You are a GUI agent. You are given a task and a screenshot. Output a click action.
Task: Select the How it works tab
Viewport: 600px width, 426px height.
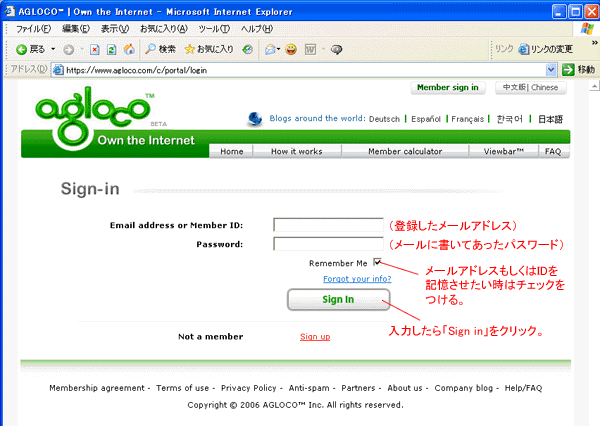pyautogui.click(x=296, y=151)
